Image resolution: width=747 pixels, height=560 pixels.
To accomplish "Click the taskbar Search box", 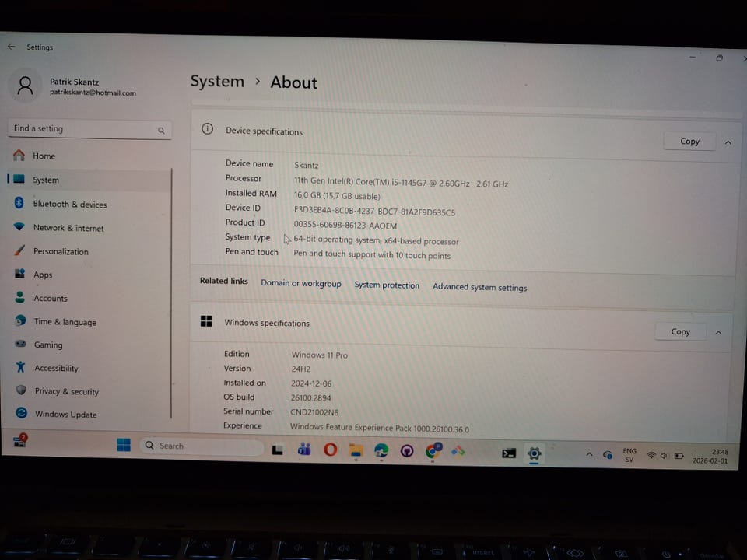I will coord(202,446).
